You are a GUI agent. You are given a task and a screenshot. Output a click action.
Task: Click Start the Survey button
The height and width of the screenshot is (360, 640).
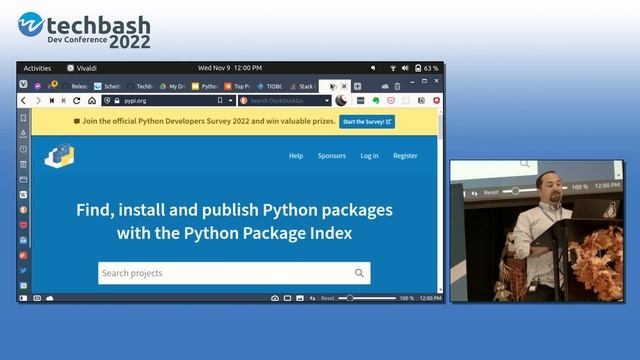(367, 122)
